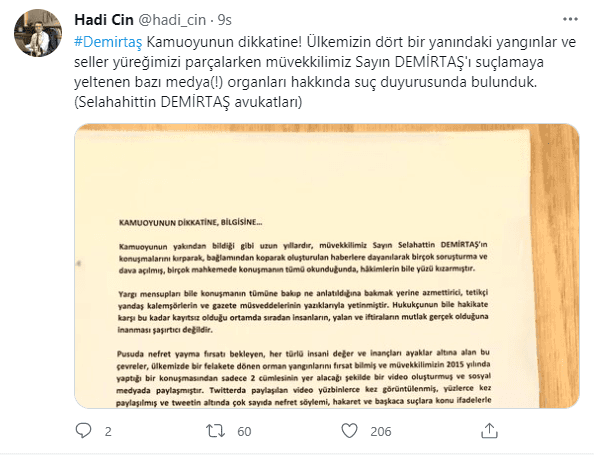
Task: Click the Selahahittin DEMİRTAŞ avukatları text line
Action: point(188,102)
